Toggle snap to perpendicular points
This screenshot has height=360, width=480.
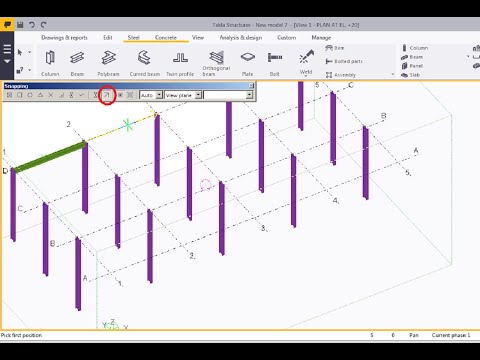(x=61, y=95)
